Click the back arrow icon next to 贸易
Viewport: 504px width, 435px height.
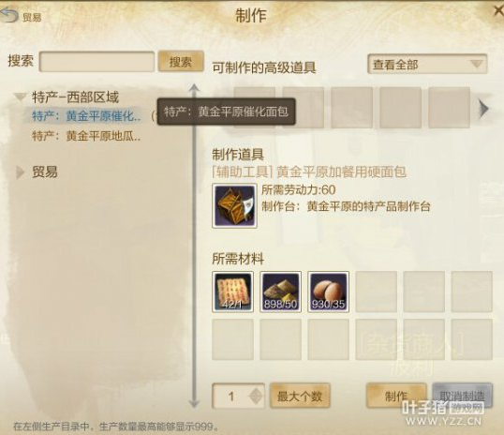pos(9,15)
